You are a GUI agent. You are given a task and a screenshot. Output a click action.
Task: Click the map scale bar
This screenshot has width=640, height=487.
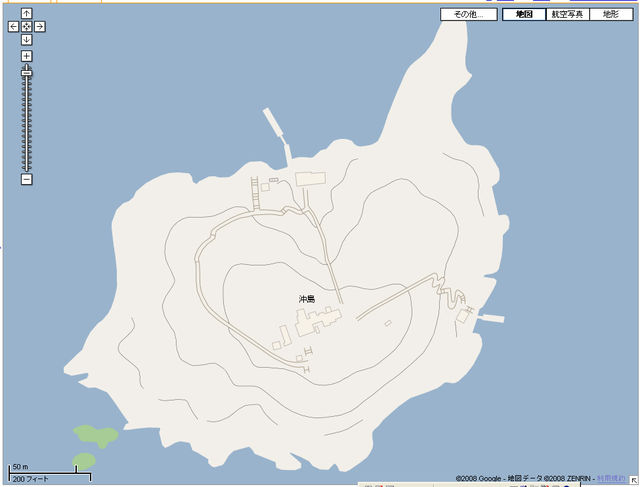point(42,471)
